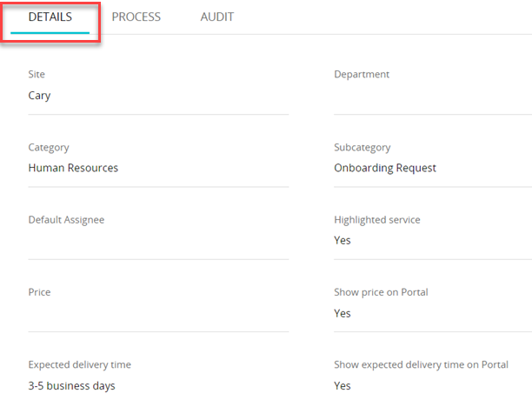Open the Process tab
Image resolution: width=532 pixels, height=400 pixels.
tap(136, 17)
